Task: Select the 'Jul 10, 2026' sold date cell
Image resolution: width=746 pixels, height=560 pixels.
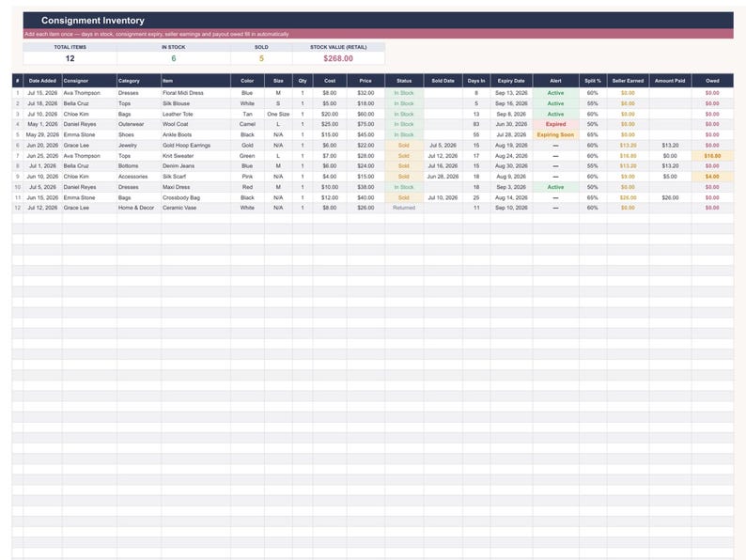Action: 443,197
